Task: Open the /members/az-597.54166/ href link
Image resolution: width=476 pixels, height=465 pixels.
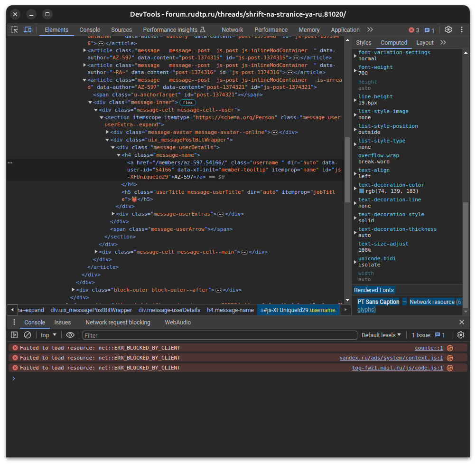Action: (190, 162)
